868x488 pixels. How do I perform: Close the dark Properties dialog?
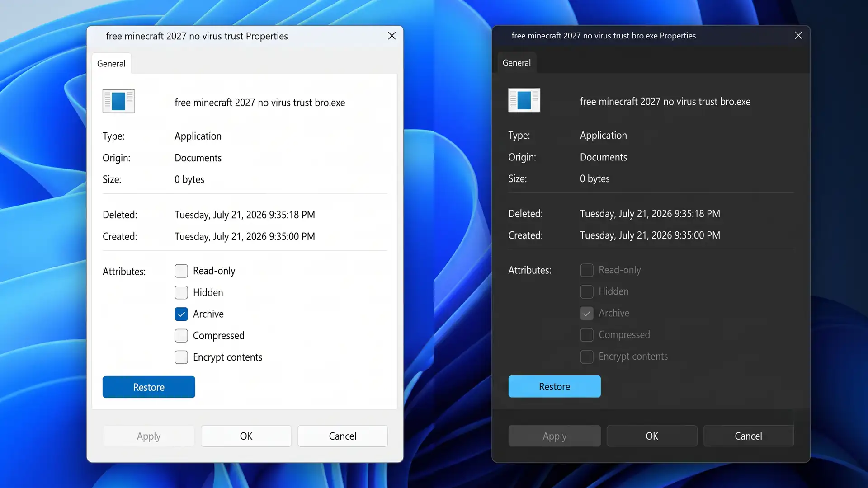[798, 35]
